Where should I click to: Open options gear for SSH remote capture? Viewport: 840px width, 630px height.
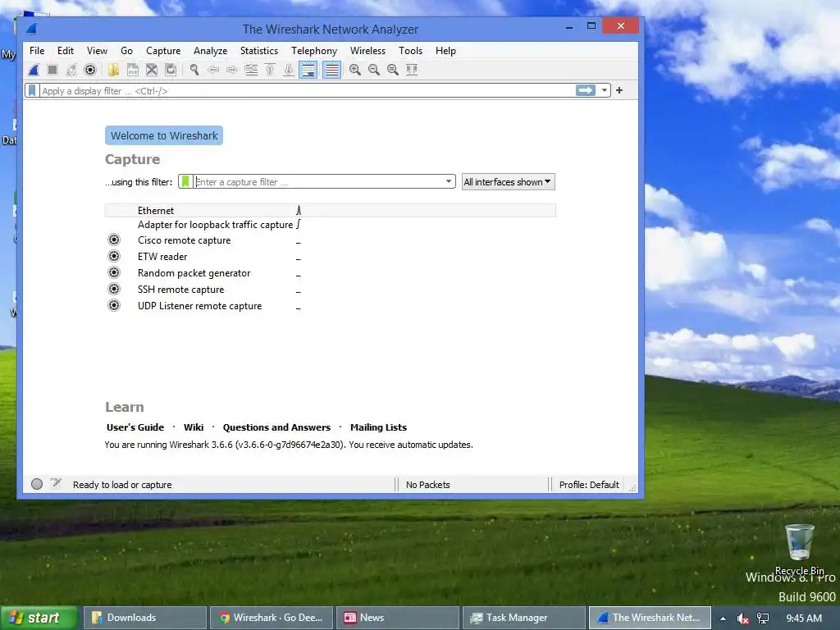114,289
